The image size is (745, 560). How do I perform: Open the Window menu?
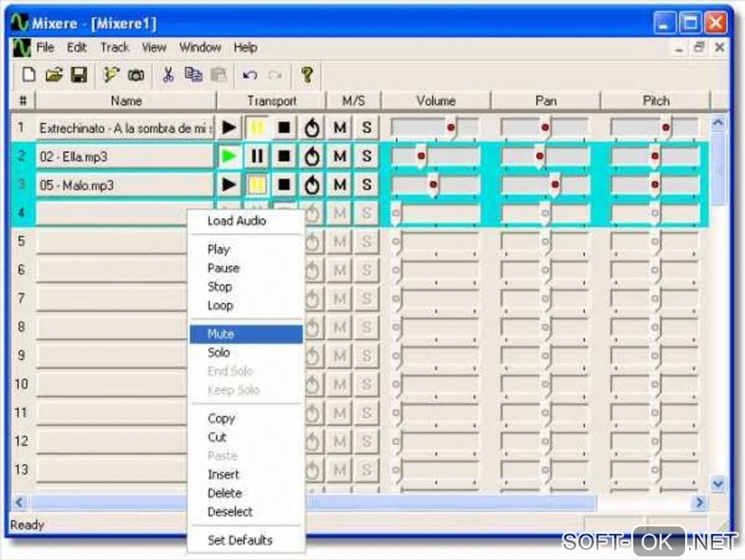pos(200,47)
